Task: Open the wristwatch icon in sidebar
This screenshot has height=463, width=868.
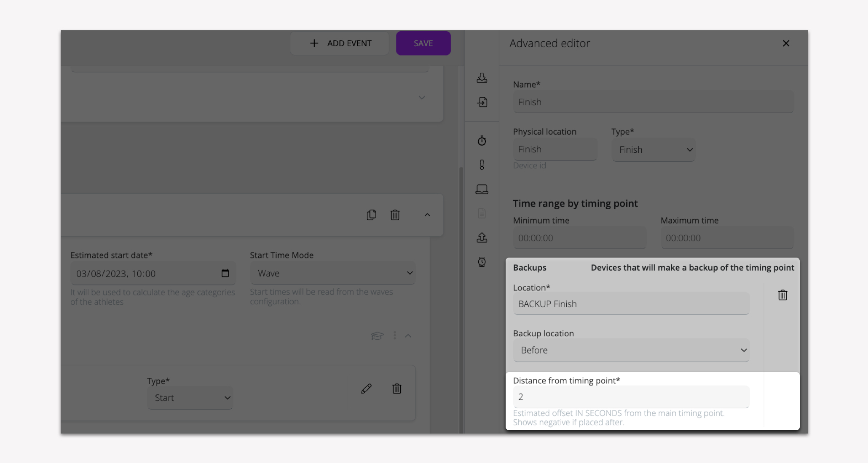Action: coord(482,262)
